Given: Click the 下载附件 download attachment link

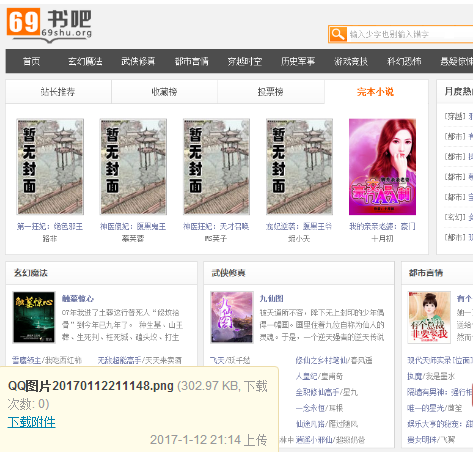Looking at the screenshot, I should (x=32, y=422).
